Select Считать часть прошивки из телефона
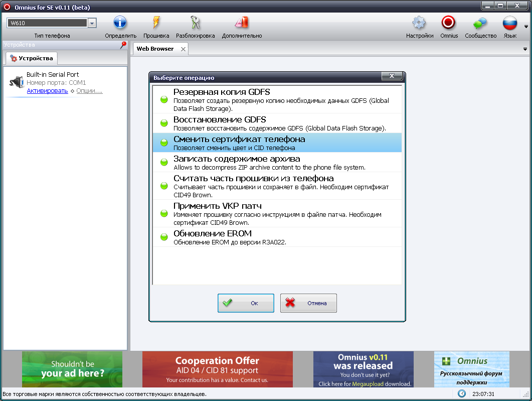Screen dimensions: 532x401 (277, 186)
